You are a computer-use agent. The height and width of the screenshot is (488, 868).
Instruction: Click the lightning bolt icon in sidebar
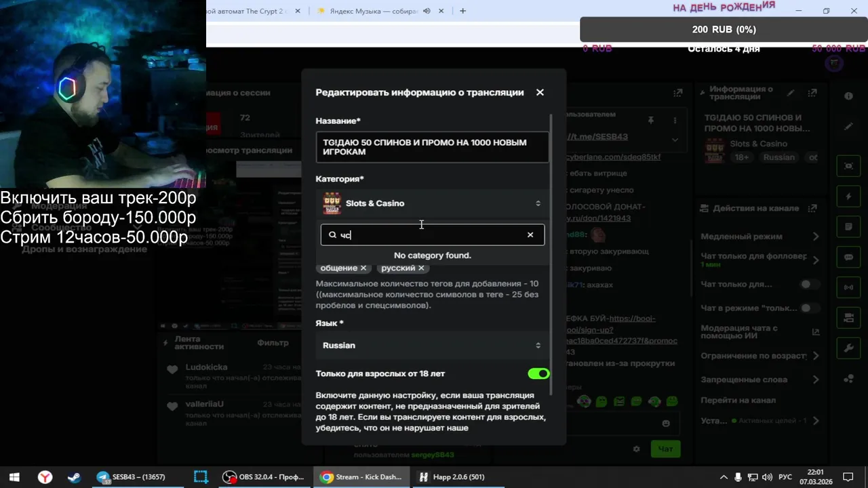(848, 197)
